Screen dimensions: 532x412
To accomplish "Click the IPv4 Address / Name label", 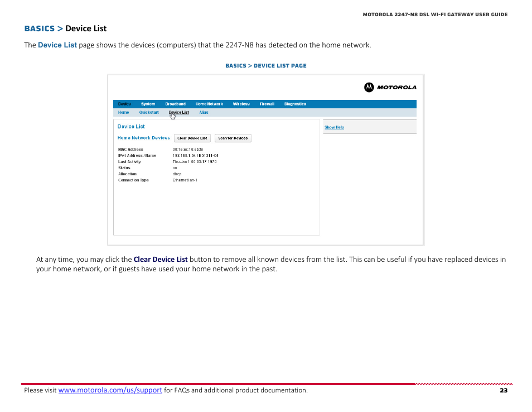I will [x=137, y=156].
